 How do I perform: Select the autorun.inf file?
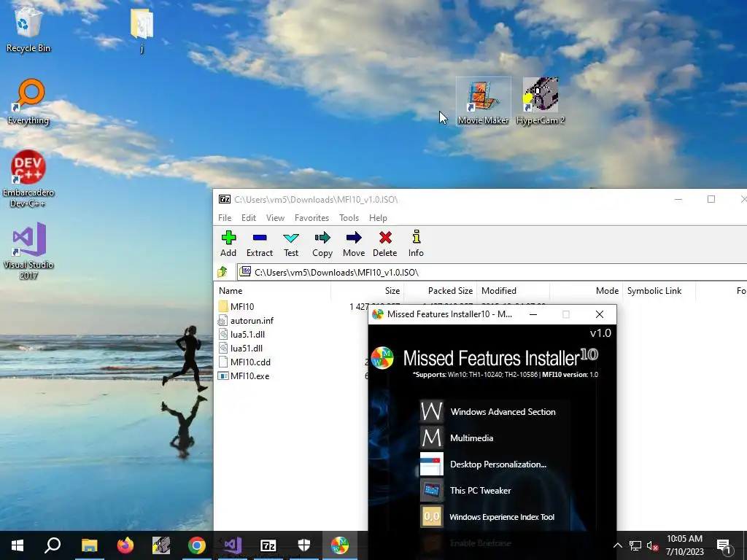tap(252, 321)
